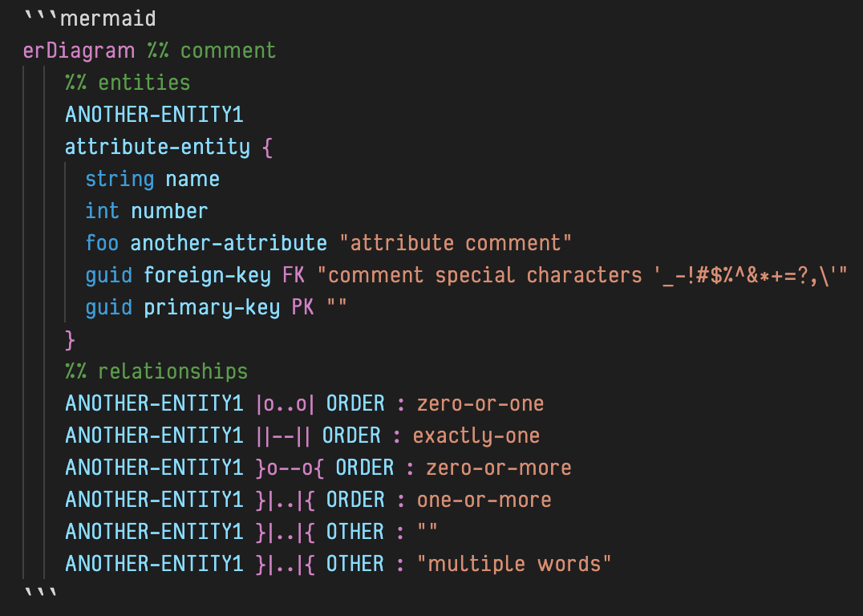Click the 'foo' type keyword
This screenshot has width=863, height=616.
tap(103, 243)
